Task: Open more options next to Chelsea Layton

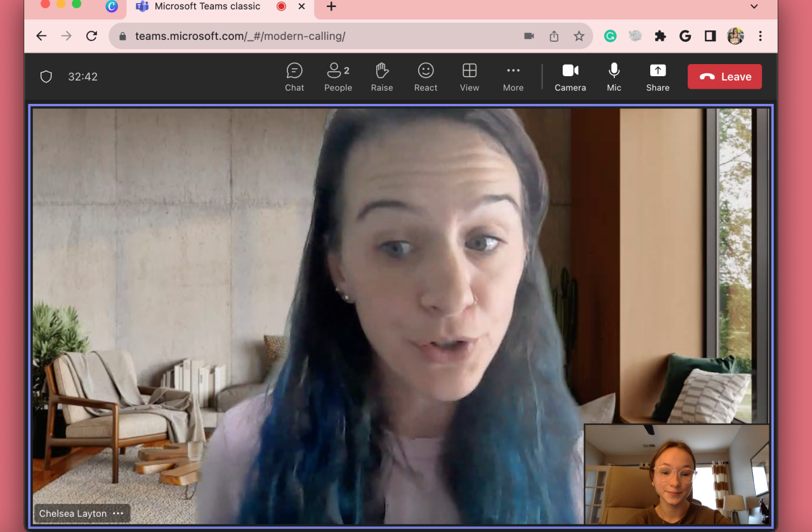Action: [118, 514]
